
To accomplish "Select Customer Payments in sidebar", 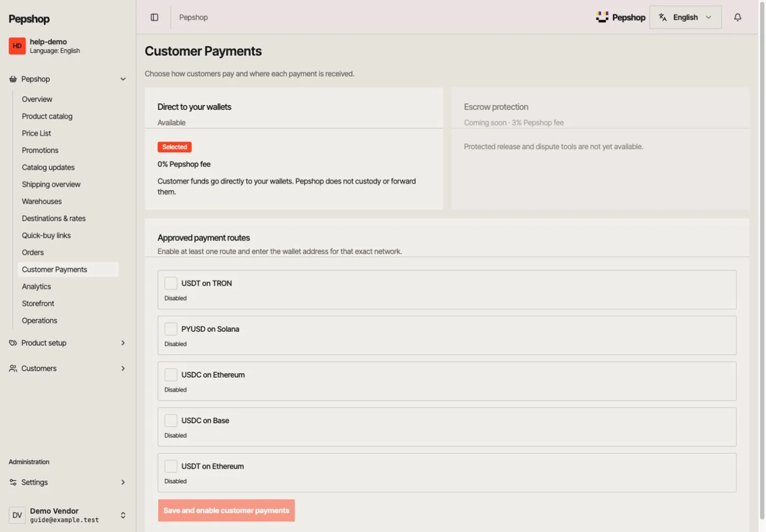I will tap(68, 270).
